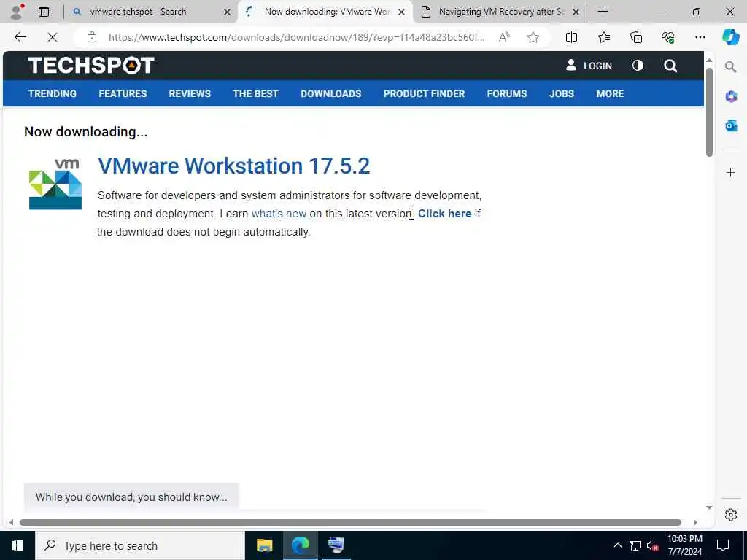747x560 pixels.
Task: Open the VMware Workstation 17.5.2 title link
Action: pyautogui.click(x=233, y=166)
